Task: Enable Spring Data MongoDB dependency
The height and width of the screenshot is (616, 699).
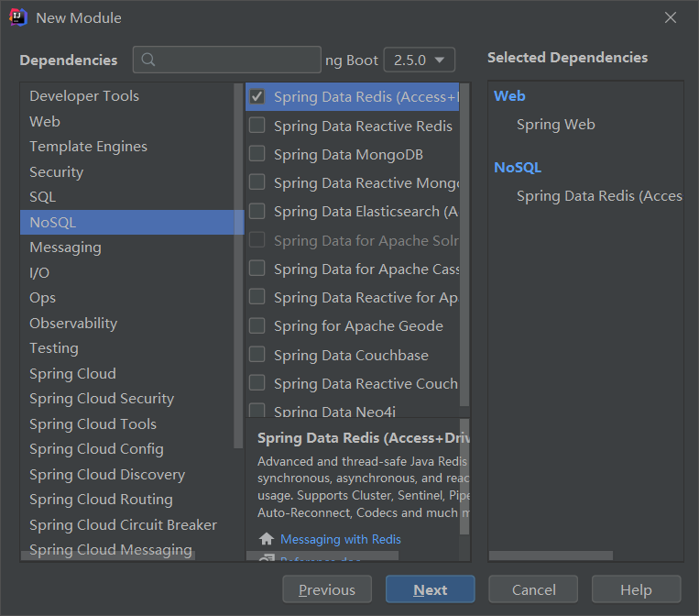Action: pos(257,154)
